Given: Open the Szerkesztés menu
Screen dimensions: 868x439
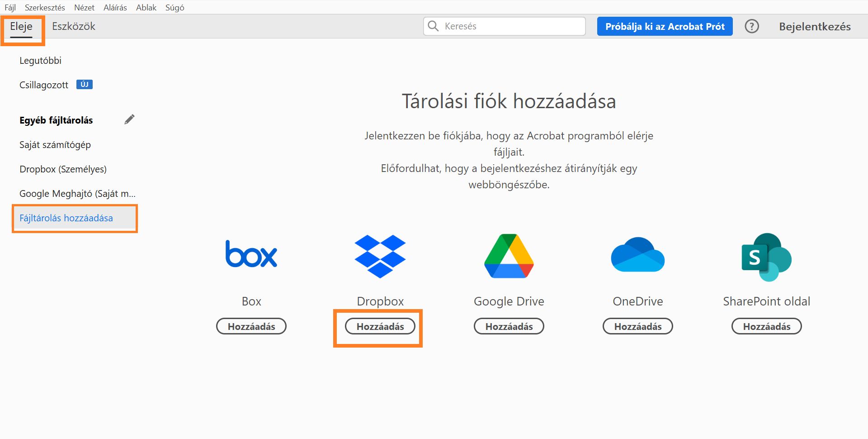Looking at the screenshot, I should tap(44, 7).
